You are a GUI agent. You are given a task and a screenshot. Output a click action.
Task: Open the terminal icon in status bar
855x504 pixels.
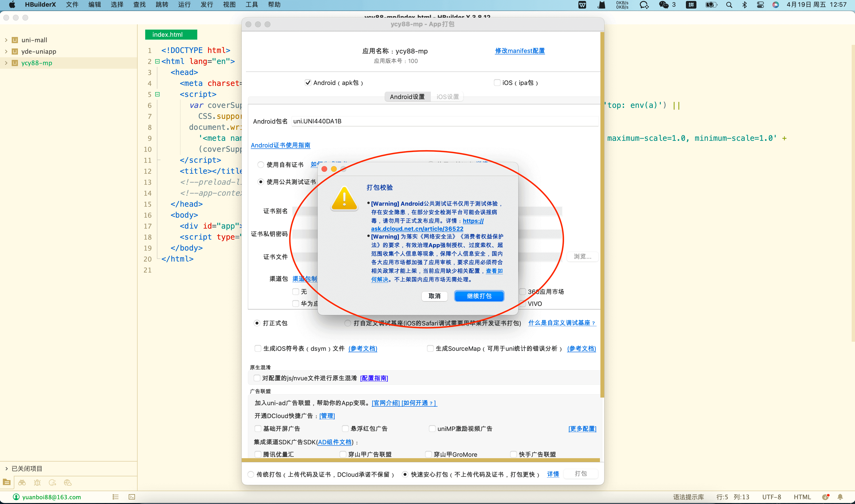[x=132, y=497]
